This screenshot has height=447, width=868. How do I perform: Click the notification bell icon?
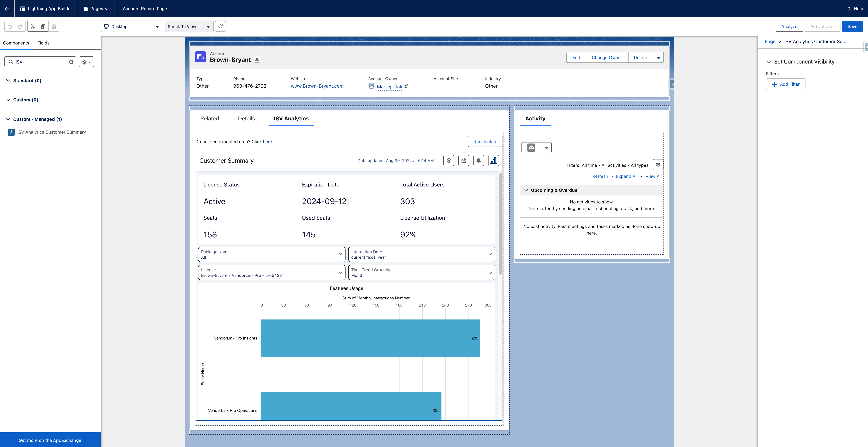pyautogui.click(x=479, y=161)
